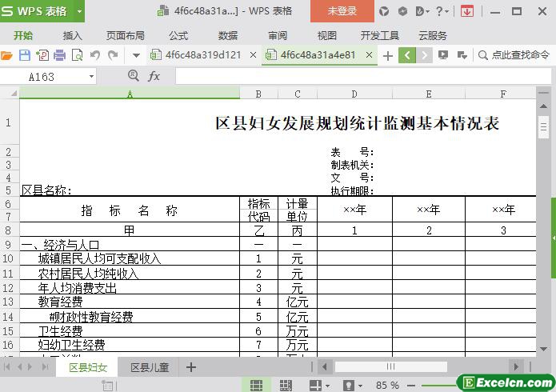Switch to the 区县儿童 sheet tab
The height and width of the screenshot is (392, 556).
[x=150, y=367]
